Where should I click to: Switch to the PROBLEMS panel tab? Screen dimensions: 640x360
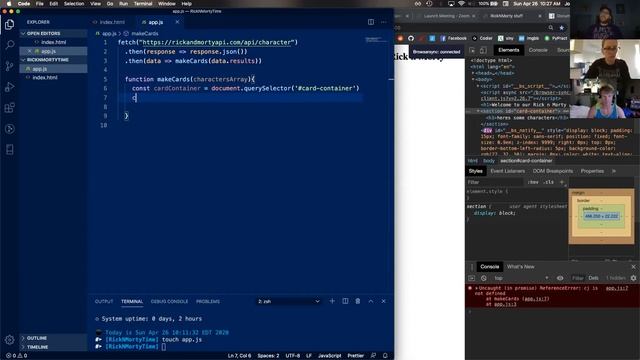click(x=208, y=301)
